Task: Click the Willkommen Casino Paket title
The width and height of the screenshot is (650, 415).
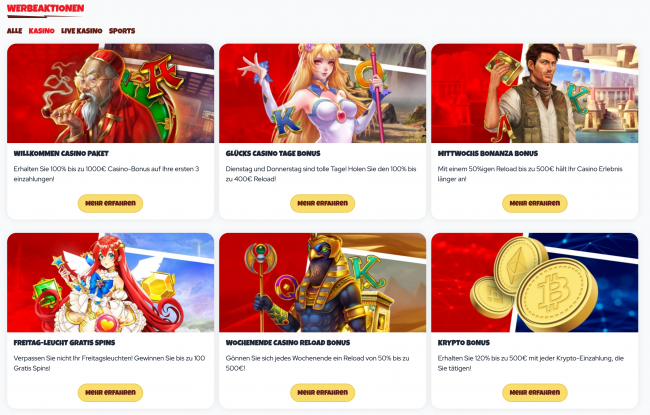Action: (x=61, y=153)
